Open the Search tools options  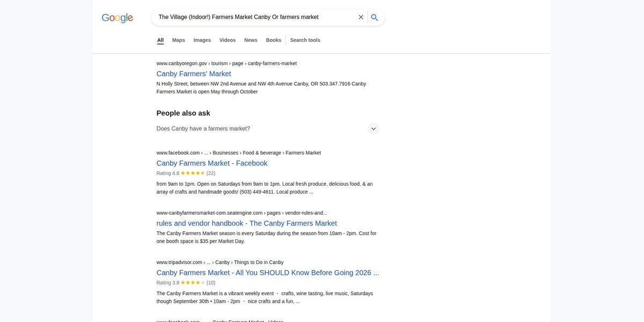tap(305, 40)
